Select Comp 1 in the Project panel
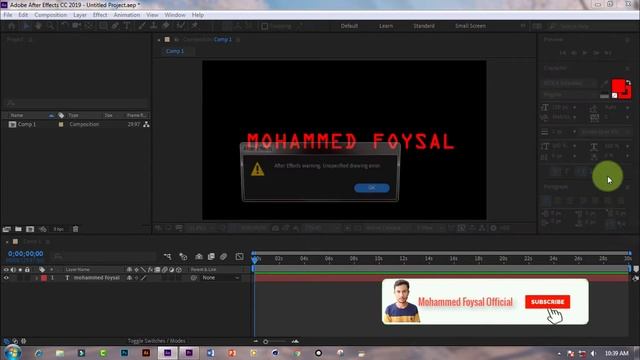The image size is (640, 360). pyautogui.click(x=27, y=124)
